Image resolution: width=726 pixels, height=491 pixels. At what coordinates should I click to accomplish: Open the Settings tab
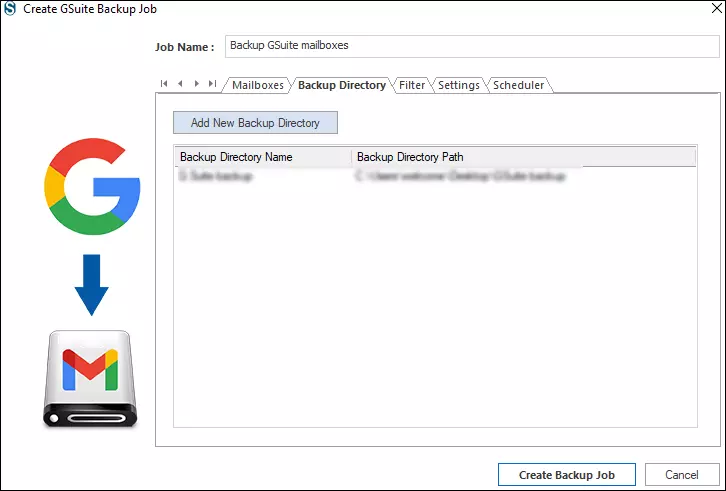[458, 85]
